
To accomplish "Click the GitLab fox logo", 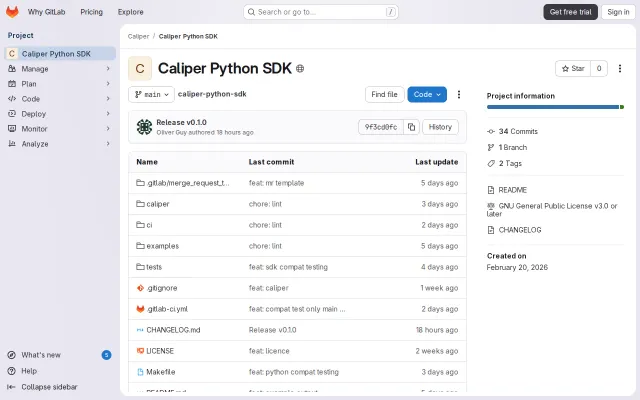I will pyautogui.click(x=12, y=12).
